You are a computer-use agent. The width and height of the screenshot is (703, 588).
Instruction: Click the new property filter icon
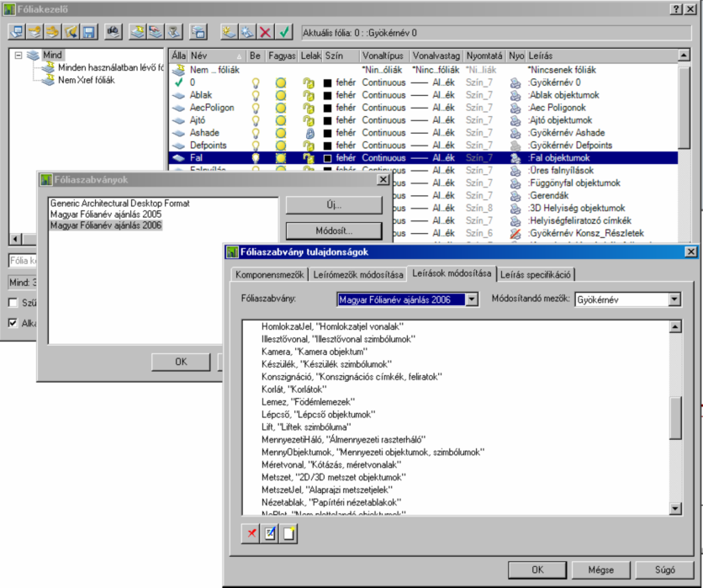[x=137, y=32]
